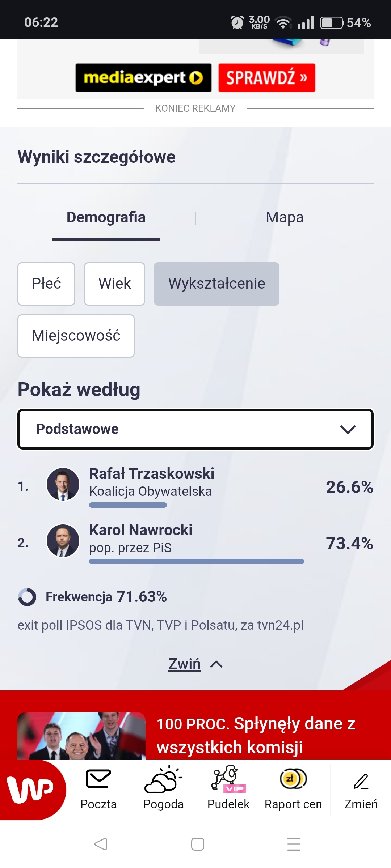The width and height of the screenshot is (391, 868).
Task: Switch to the Mapa tab
Action: 285,218
